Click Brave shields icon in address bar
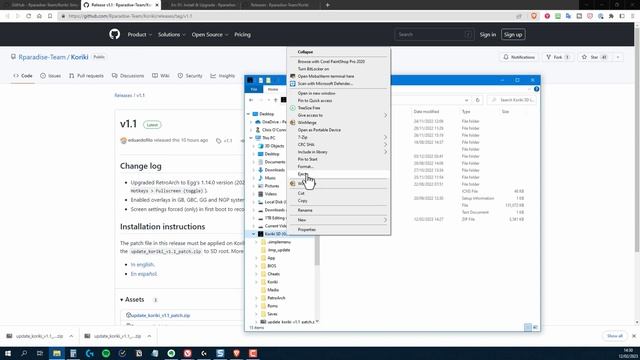 click(x=534, y=16)
